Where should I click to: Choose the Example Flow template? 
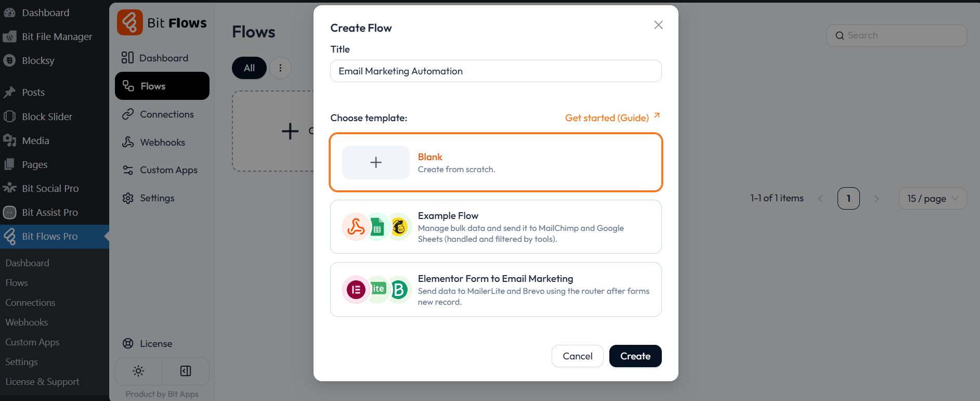click(495, 227)
